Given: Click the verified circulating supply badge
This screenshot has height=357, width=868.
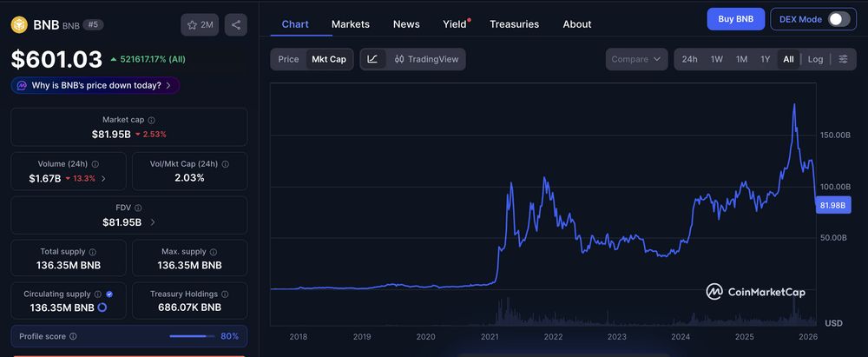Looking at the screenshot, I should coord(109,294).
